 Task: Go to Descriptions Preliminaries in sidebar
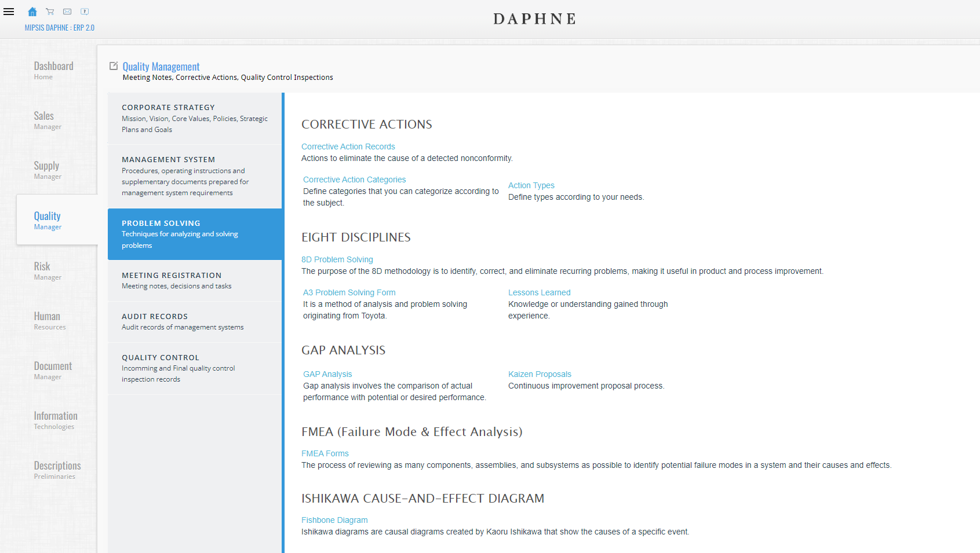point(57,470)
